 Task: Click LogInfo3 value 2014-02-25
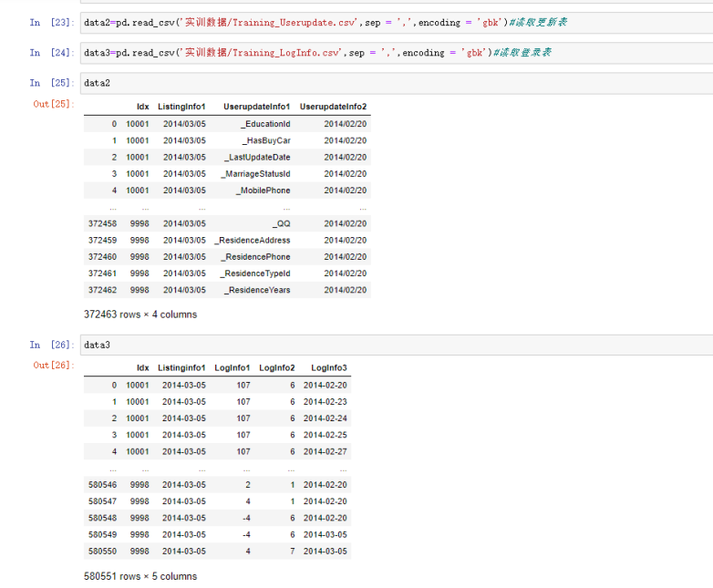click(x=325, y=435)
